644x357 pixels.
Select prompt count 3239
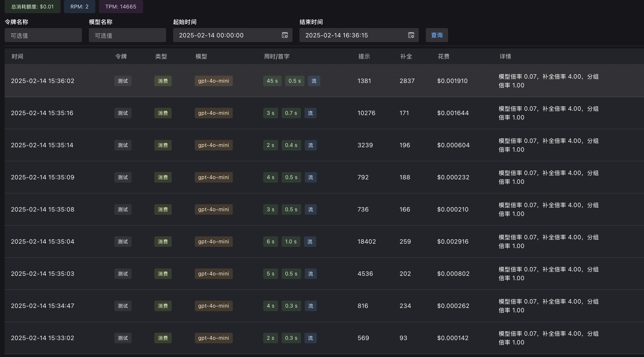pyautogui.click(x=365, y=145)
